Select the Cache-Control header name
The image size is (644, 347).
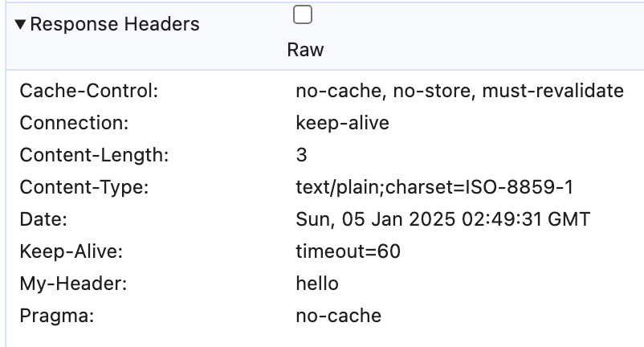(x=89, y=91)
